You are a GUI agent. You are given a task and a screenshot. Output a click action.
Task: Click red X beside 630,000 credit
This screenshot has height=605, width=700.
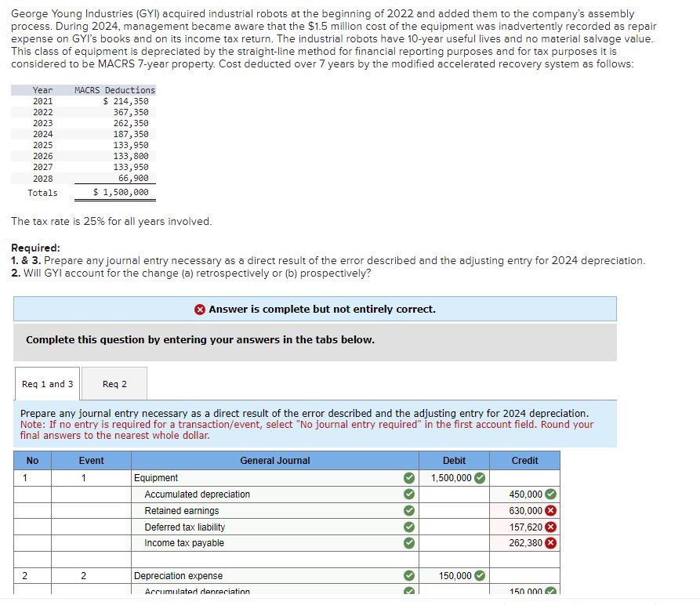[551, 510]
